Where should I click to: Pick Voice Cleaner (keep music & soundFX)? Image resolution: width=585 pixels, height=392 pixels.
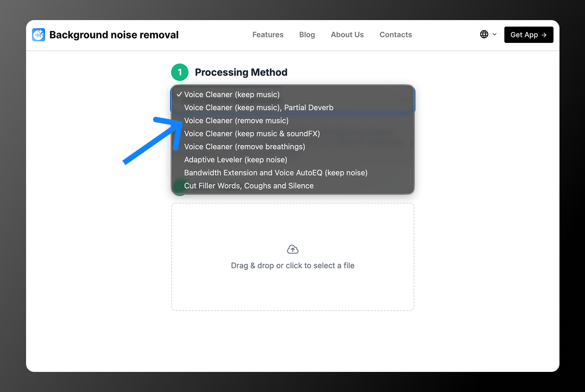pos(252,134)
